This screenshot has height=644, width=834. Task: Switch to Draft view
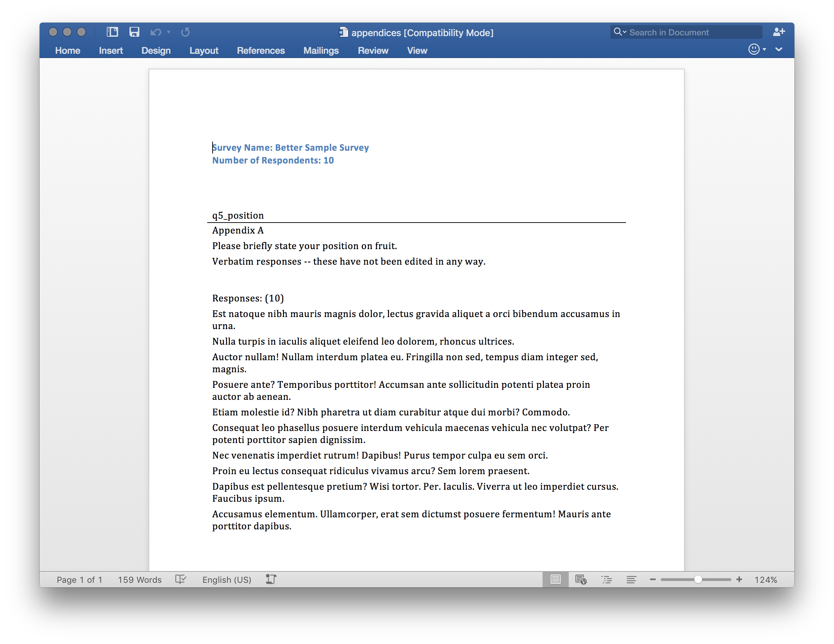(632, 580)
